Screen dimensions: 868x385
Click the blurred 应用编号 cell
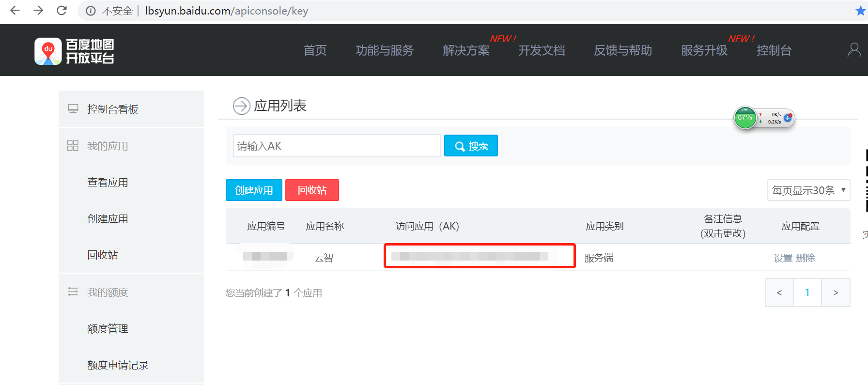click(264, 256)
